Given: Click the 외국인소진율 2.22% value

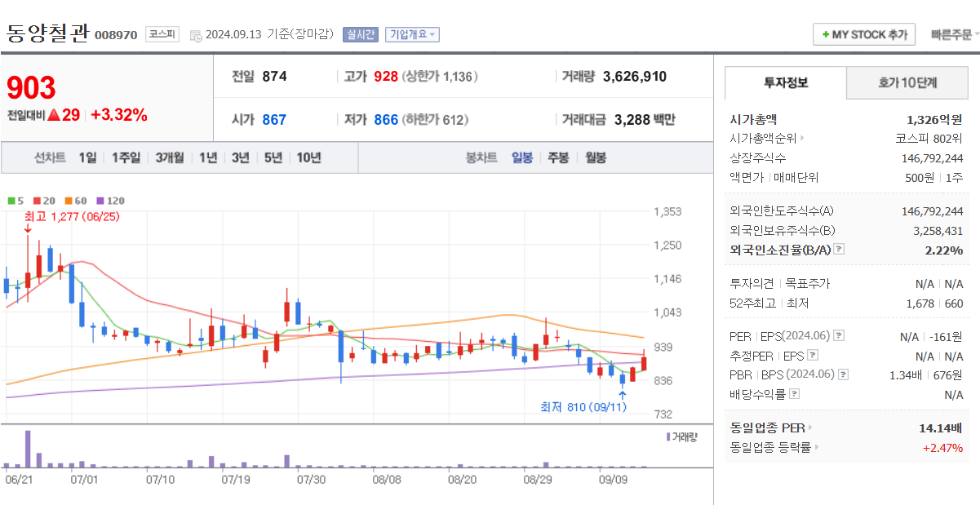Looking at the screenshot, I should coord(944,250).
